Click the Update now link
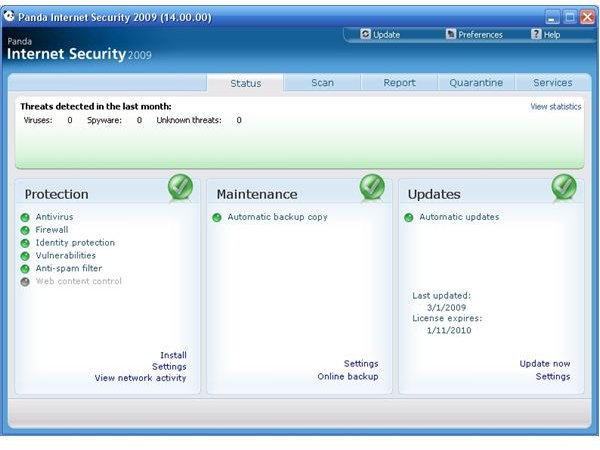 (545, 364)
